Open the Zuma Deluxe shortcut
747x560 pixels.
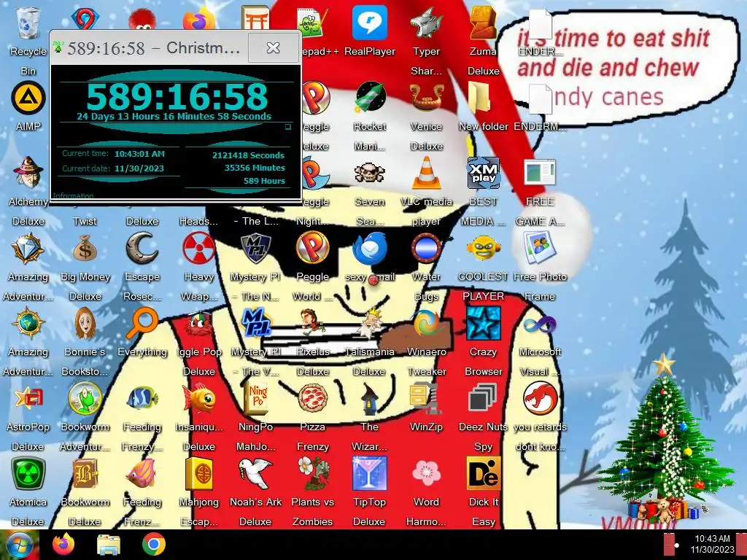pos(483,24)
